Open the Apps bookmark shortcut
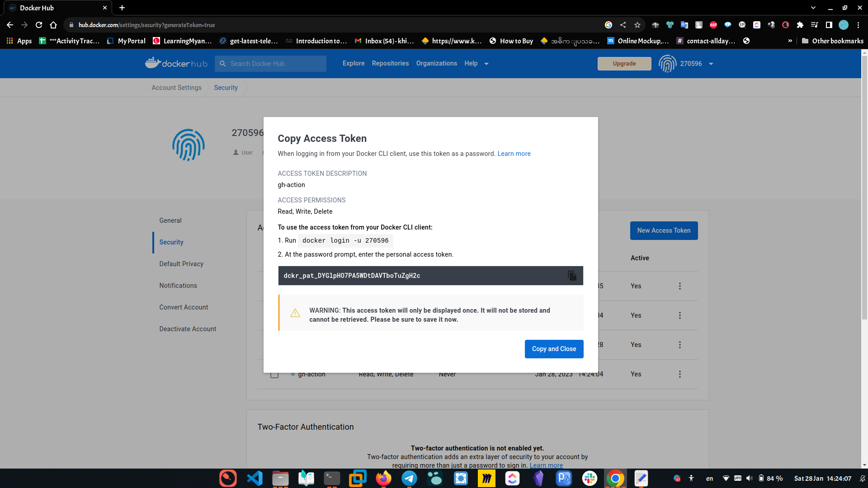868x488 pixels. point(19,41)
